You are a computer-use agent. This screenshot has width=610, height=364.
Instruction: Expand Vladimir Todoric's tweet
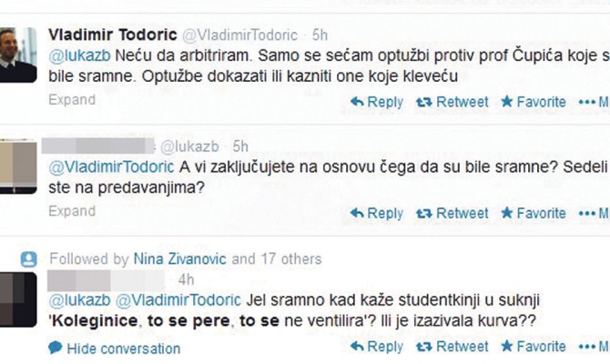[x=71, y=100]
